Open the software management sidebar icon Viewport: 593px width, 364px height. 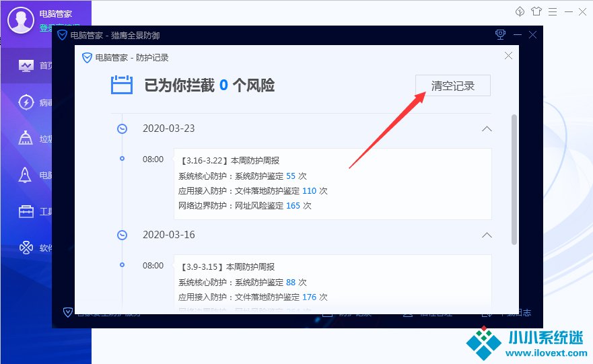point(26,248)
